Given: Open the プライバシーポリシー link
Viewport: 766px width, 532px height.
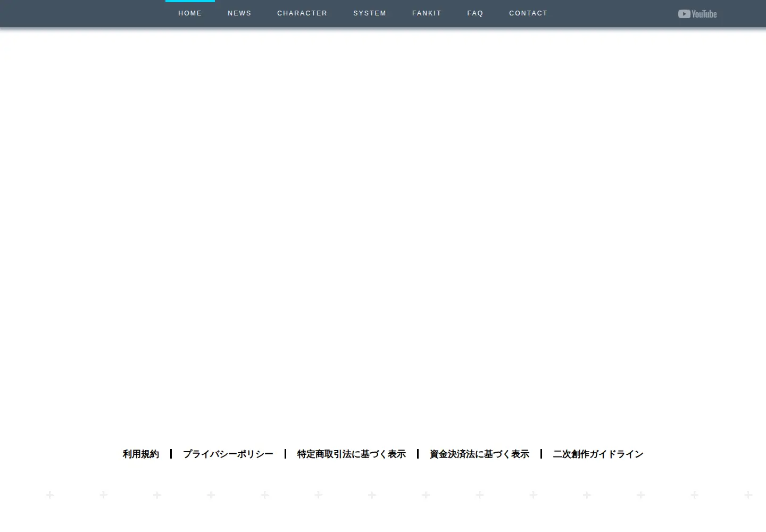Looking at the screenshot, I should tap(228, 454).
